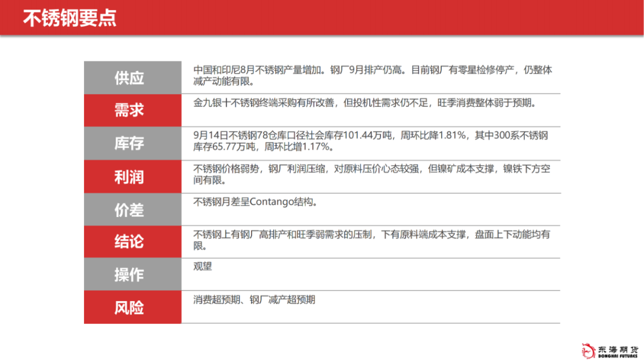The width and height of the screenshot is (644, 362).
Task: Click the text starting 金九银十不锈钢终端采购
Action: coord(365,103)
